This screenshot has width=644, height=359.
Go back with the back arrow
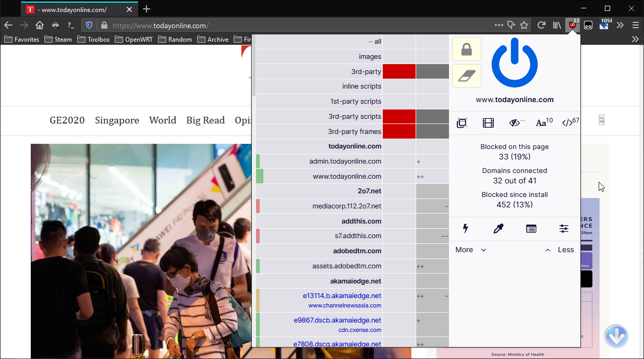8,25
